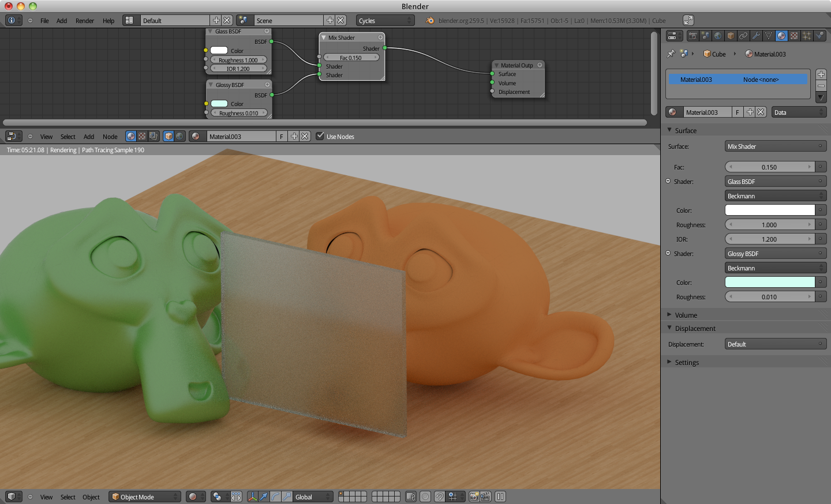Toggle fullscreen back-to-previous icon in top bar

(688, 20)
